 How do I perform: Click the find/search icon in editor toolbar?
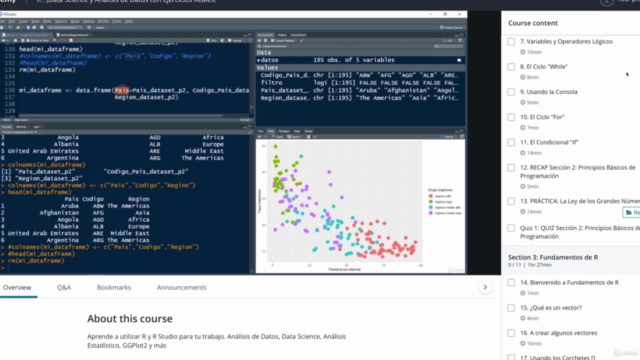[x=54, y=40]
